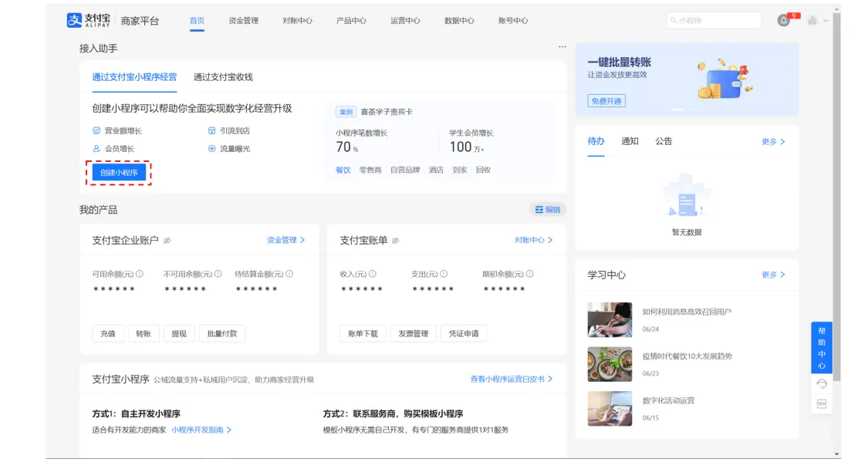Click the Alipay logo
Image resolution: width=868 pixels, height=462 pixels.
(x=89, y=21)
